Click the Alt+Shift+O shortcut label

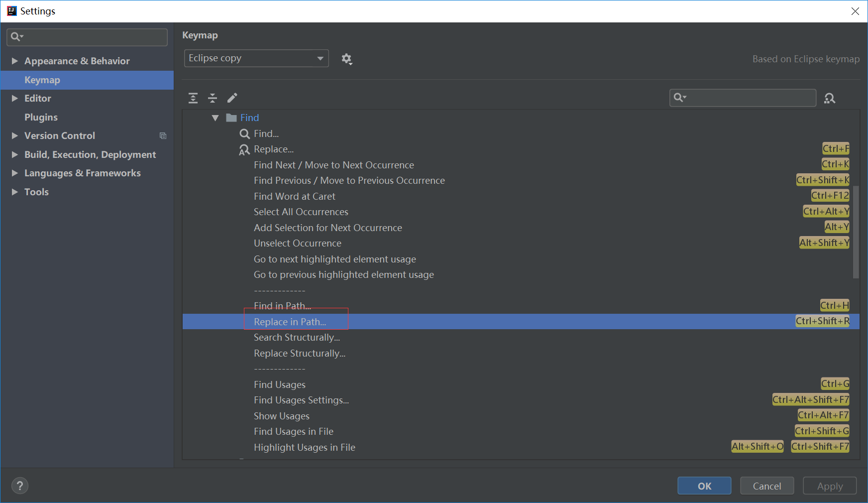click(x=757, y=447)
